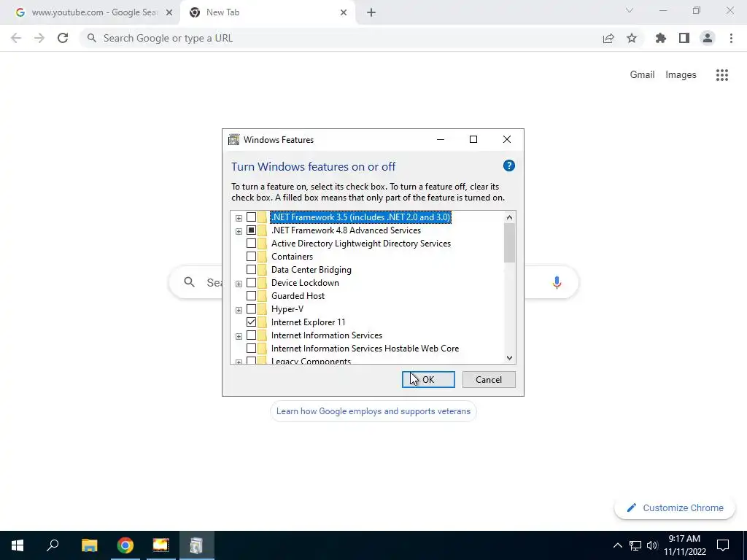The height and width of the screenshot is (560, 747).
Task: Click the magnifier icon in Google search box
Action: tap(189, 282)
